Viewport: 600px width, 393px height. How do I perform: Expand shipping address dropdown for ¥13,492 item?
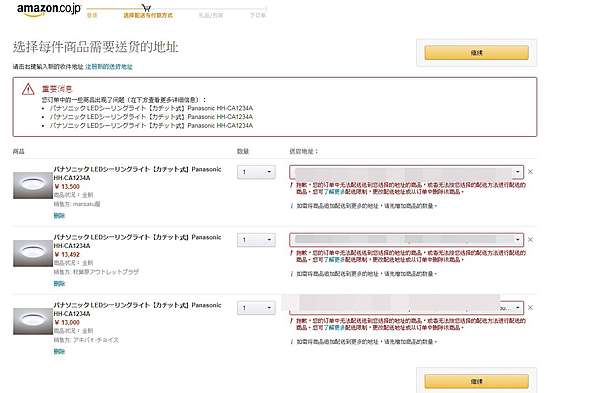[406, 240]
